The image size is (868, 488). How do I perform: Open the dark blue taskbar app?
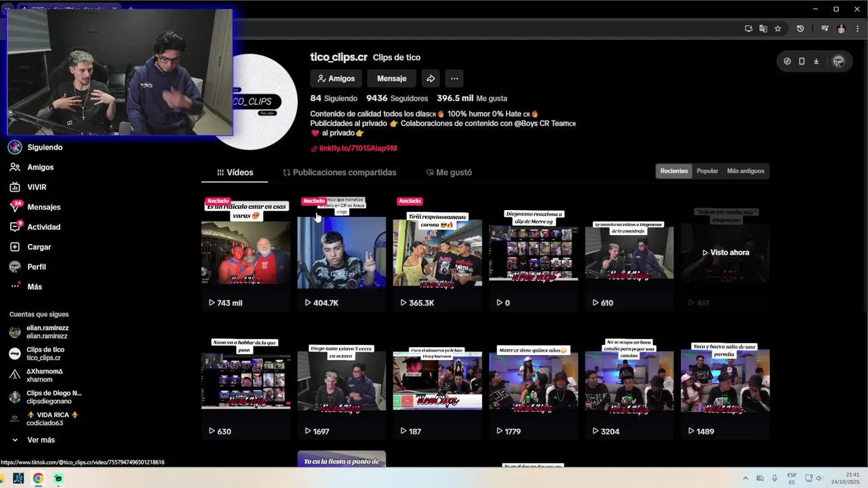point(18,478)
